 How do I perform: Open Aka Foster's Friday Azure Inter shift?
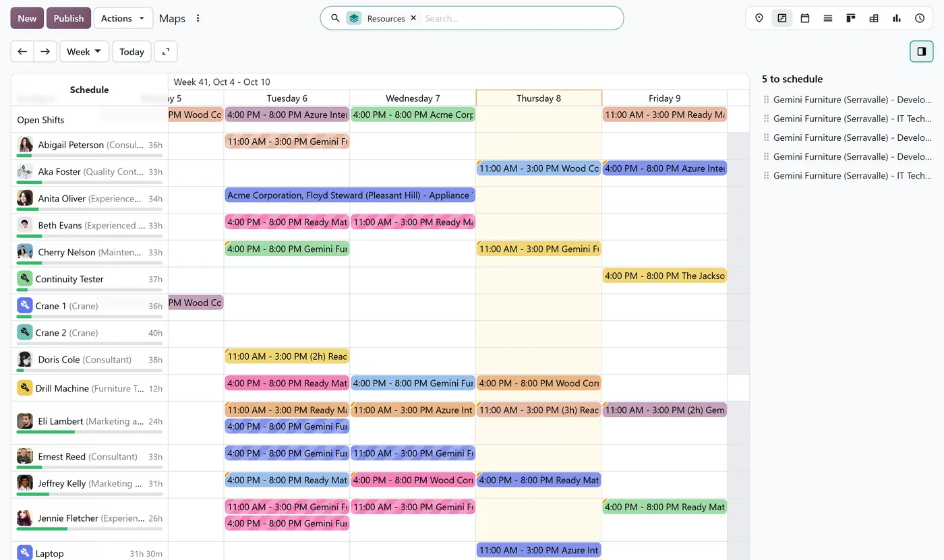click(x=664, y=168)
